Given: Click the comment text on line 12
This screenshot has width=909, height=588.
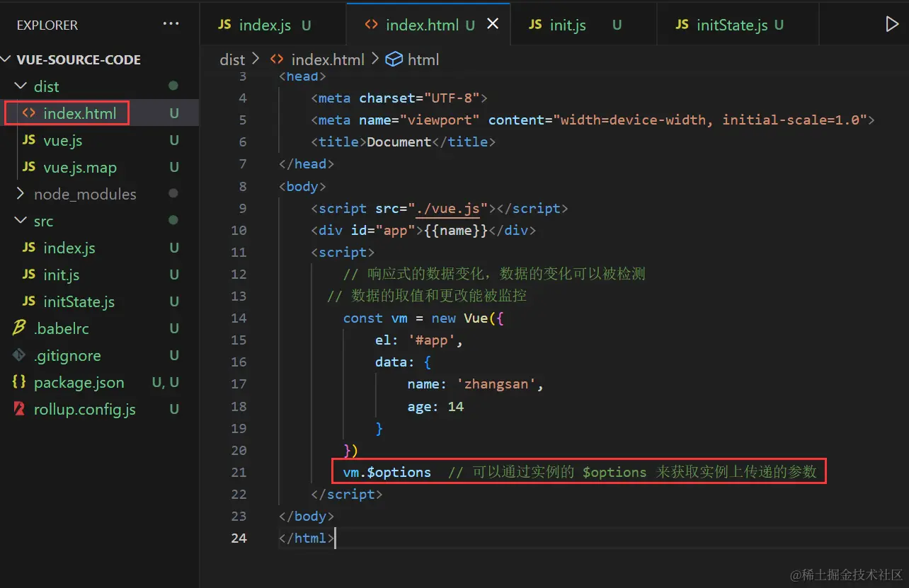Looking at the screenshot, I should [494, 274].
